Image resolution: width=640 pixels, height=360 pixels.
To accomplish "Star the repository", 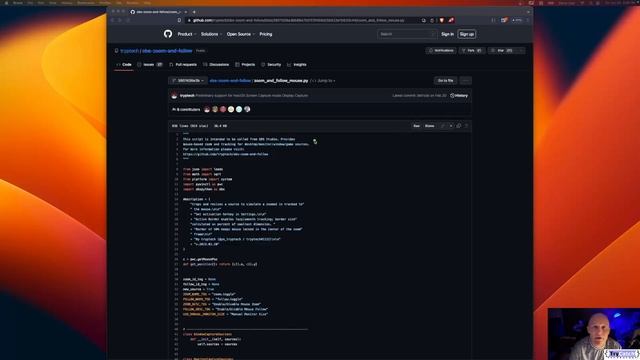I will (502, 51).
